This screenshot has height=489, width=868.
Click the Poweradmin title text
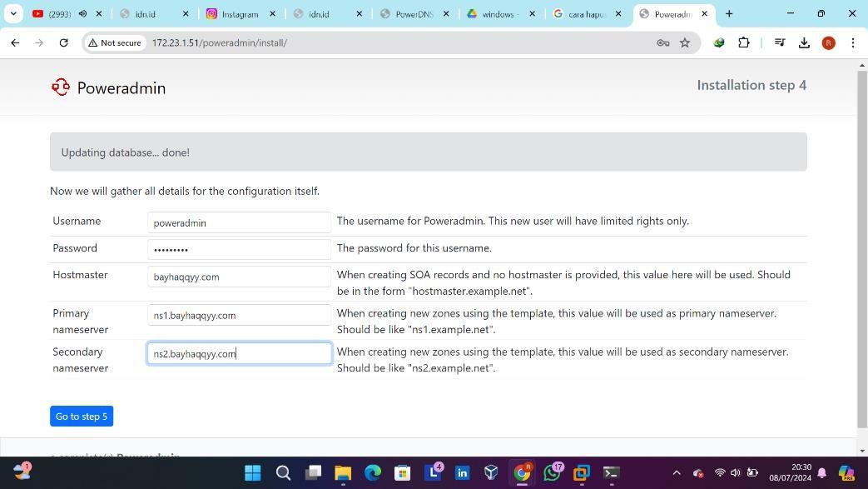pyautogui.click(x=122, y=87)
